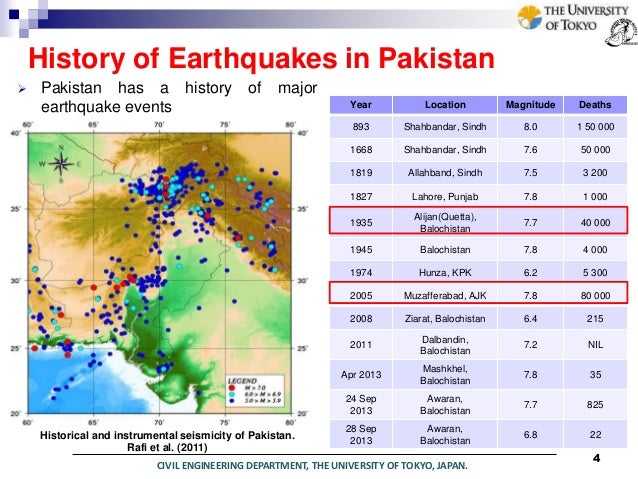Click the magnitude "8.0" cell

pyautogui.click(x=530, y=127)
